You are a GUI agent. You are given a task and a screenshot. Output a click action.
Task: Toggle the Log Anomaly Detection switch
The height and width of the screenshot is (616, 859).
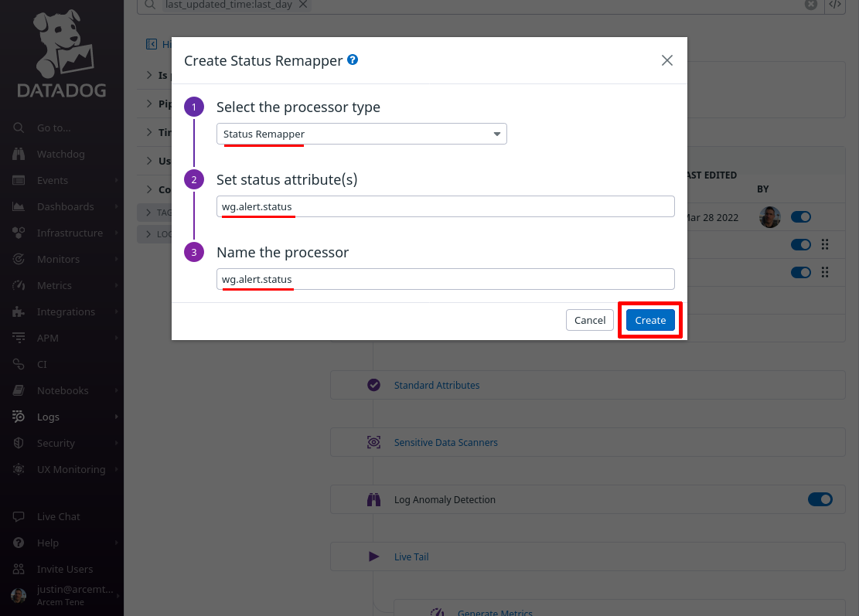pos(820,499)
